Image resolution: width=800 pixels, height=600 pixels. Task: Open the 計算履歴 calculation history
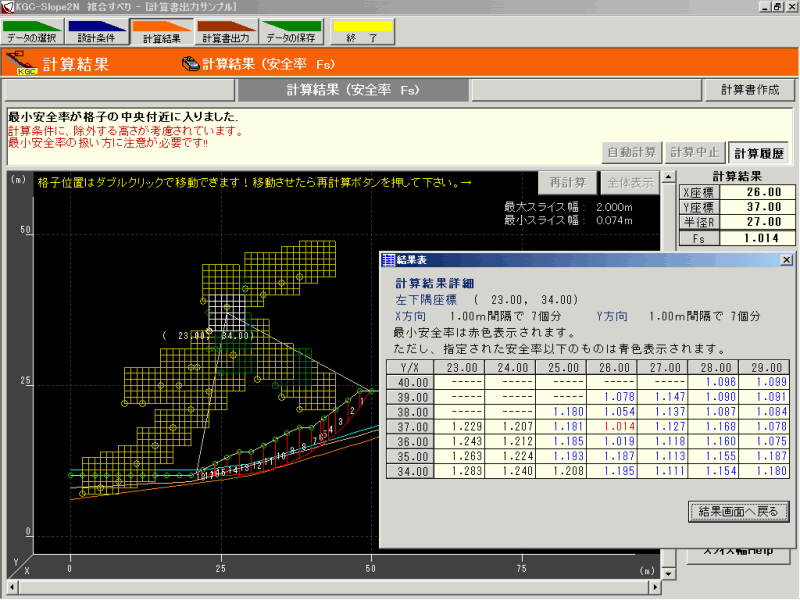pyautogui.click(x=760, y=153)
